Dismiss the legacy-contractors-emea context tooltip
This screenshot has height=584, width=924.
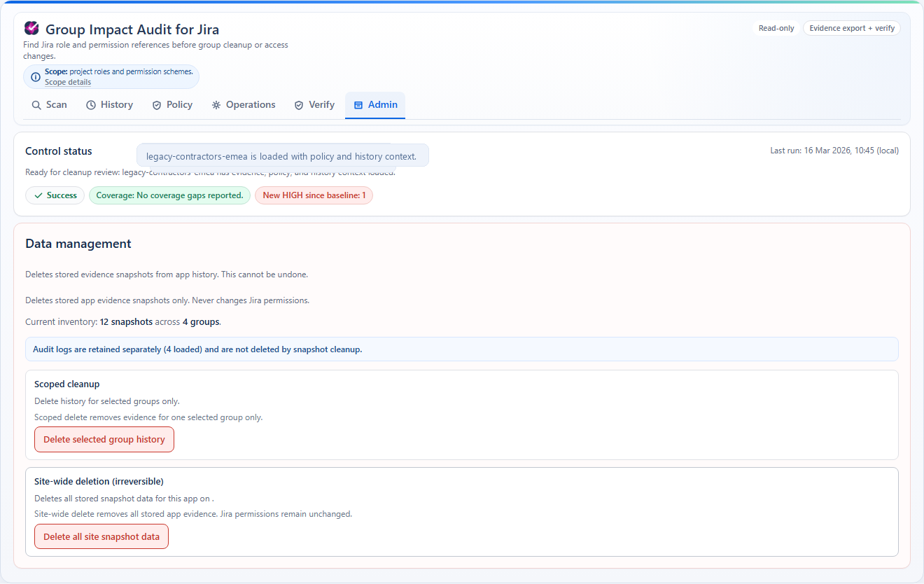[x=283, y=155]
